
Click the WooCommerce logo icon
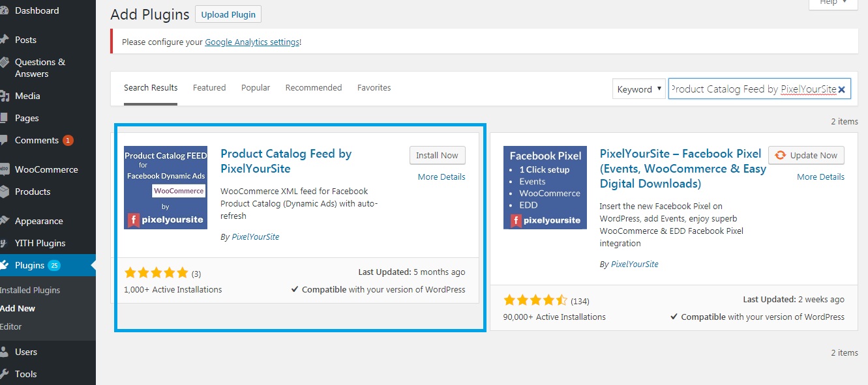click(4, 169)
